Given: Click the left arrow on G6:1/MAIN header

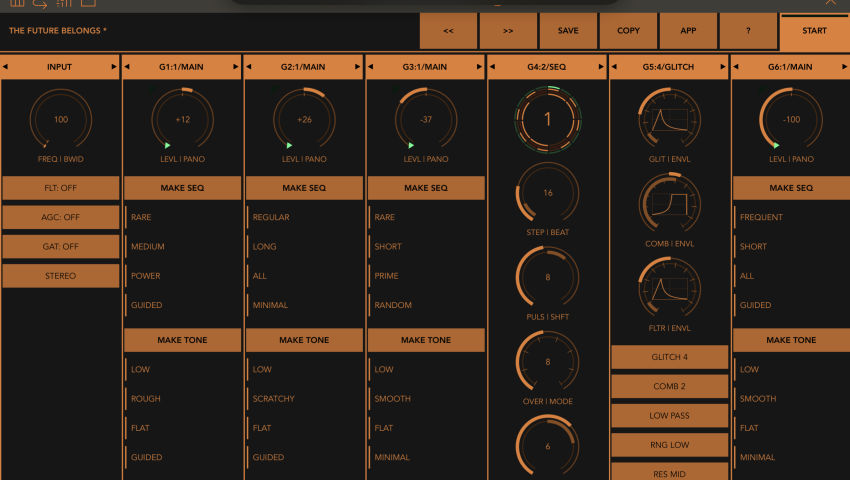Looking at the screenshot, I should (736, 67).
